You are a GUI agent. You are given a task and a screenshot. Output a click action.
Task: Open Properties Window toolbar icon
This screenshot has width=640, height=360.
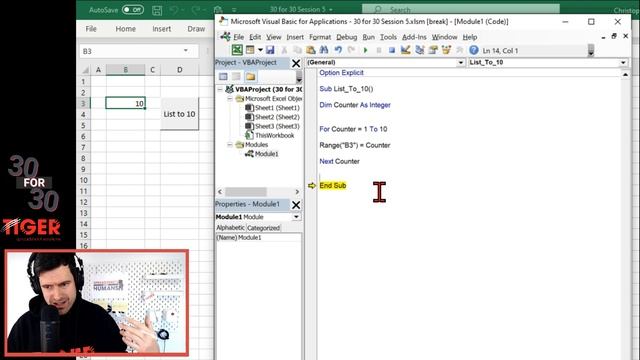click(433, 50)
